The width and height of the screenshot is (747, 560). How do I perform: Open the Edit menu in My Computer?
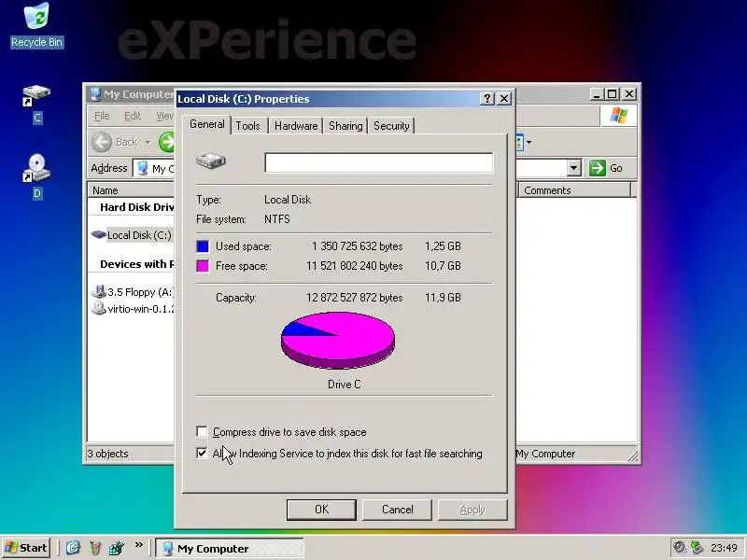click(x=133, y=116)
